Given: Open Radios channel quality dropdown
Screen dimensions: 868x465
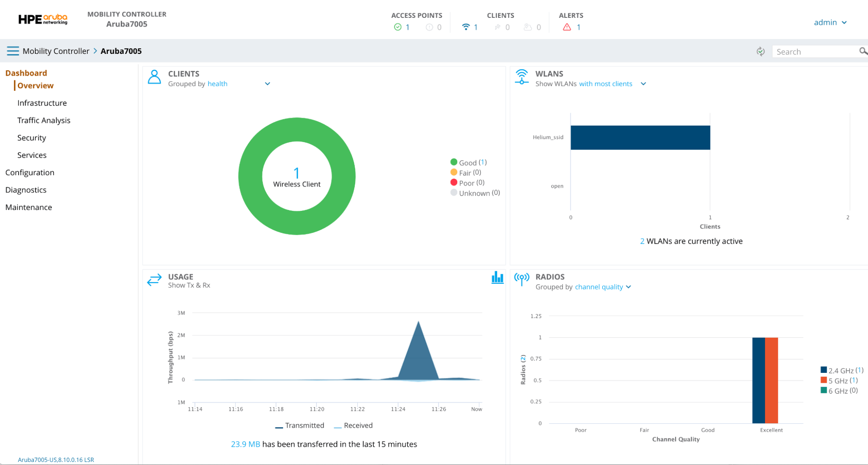Looking at the screenshot, I should tap(628, 287).
